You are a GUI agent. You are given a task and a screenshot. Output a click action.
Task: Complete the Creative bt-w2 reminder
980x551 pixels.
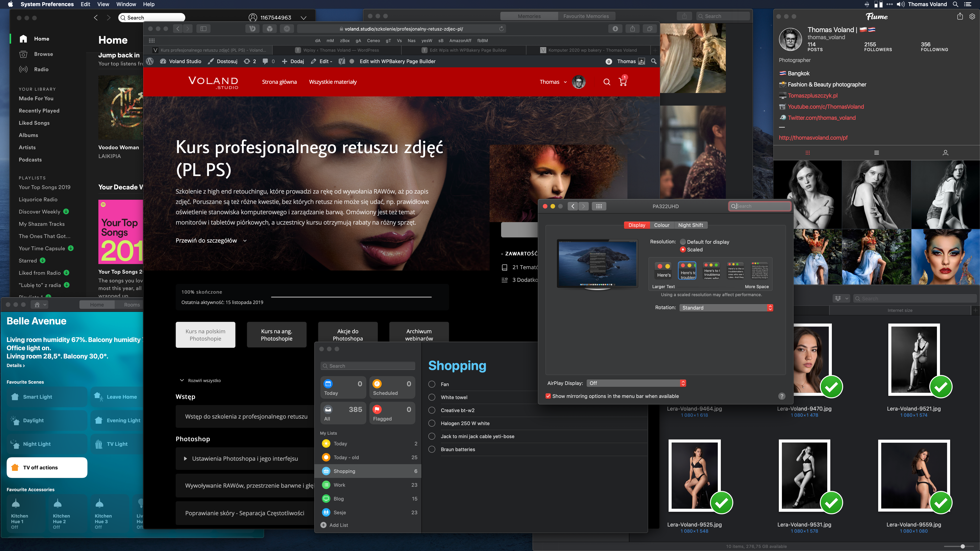pyautogui.click(x=432, y=410)
